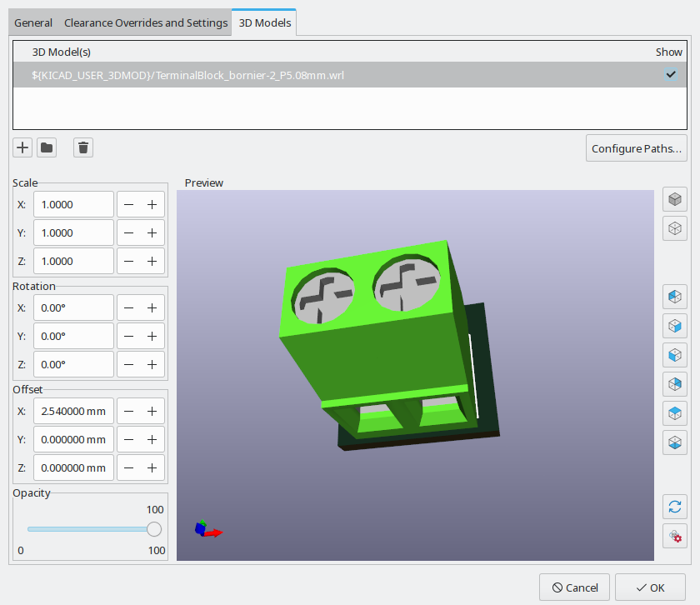Click the Scale X input field
The image size is (700, 605).
point(73,204)
